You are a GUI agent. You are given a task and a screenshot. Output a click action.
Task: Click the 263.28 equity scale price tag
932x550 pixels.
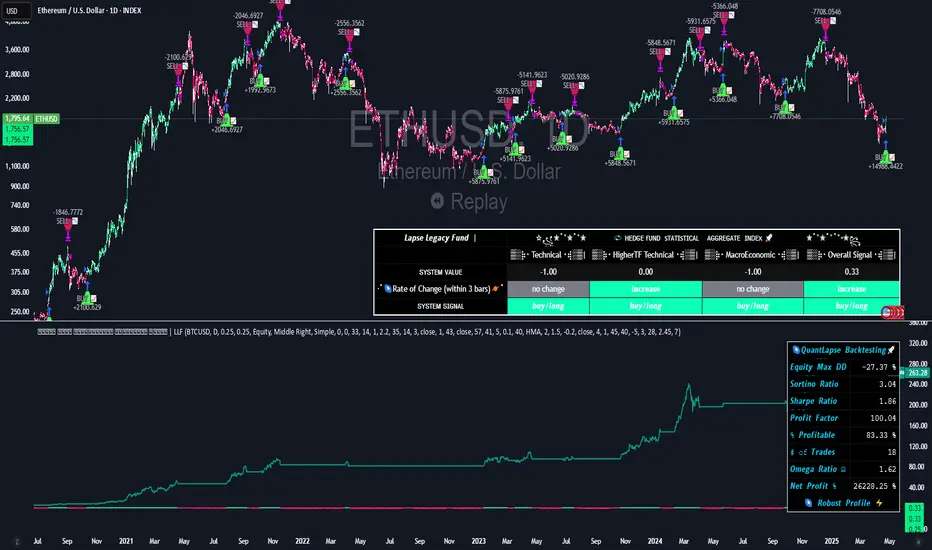pyautogui.click(x=917, y=373)
